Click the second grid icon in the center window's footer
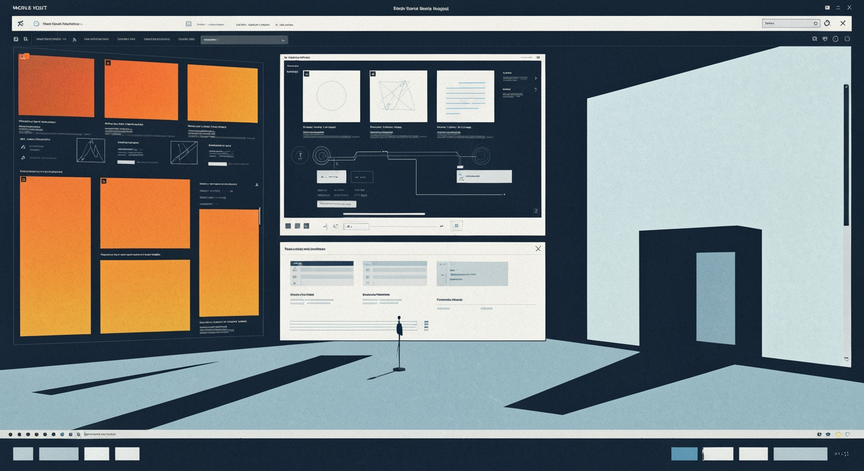This screenshot has width=864, height=471. [x=298, y=226]
